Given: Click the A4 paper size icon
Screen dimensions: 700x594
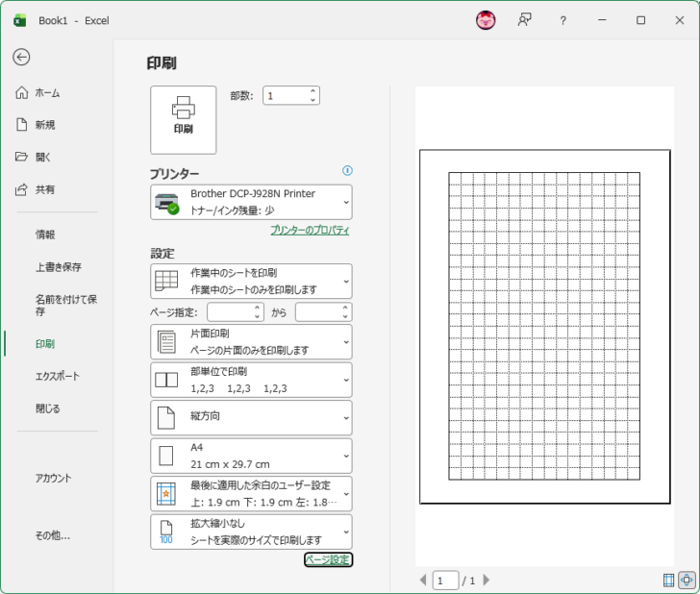Looking at the screenshot, I should tap(166, 457).
